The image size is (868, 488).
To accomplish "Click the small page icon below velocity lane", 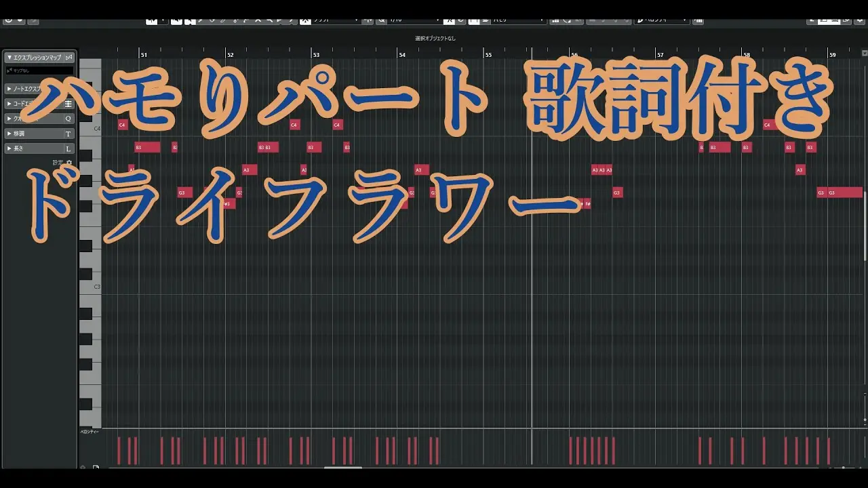I will [x=96, y=468].
